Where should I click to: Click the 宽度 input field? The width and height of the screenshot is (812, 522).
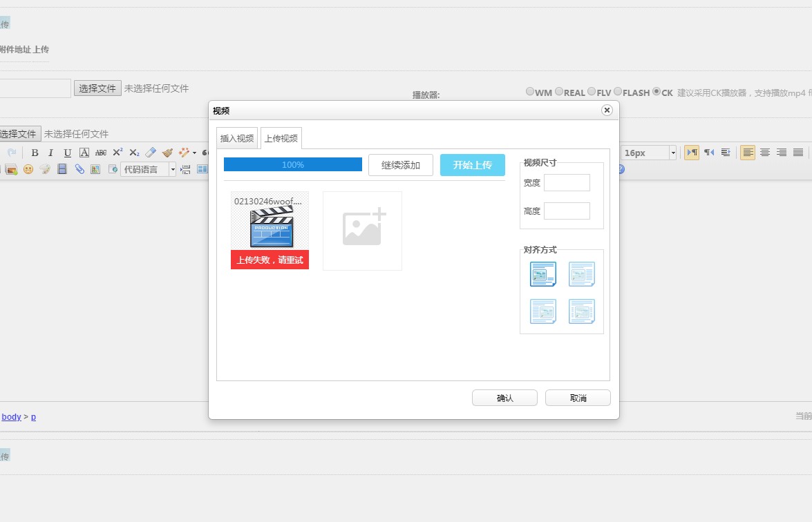pyautogui.click(x=567, y=182)
